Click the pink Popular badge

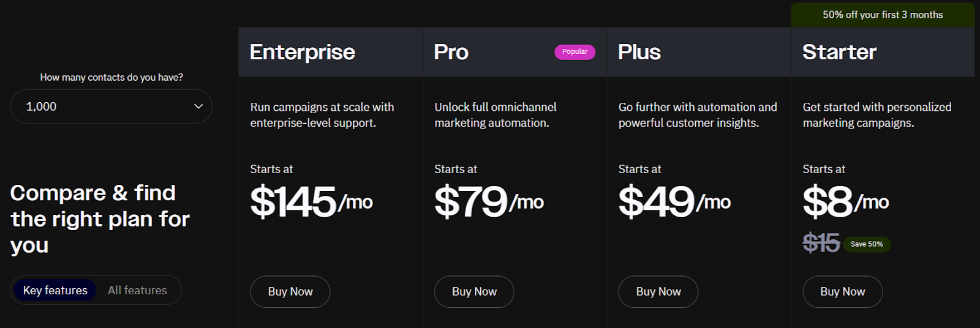pyautogui.click(x=575, y=52)
